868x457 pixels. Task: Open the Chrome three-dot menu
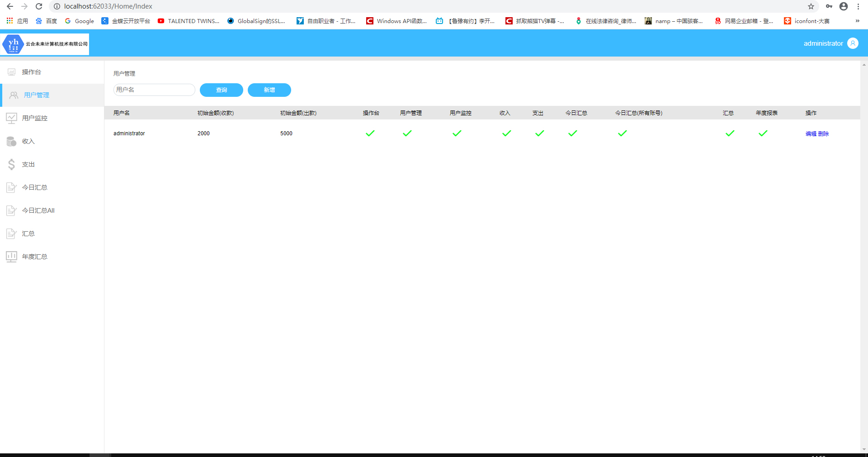click(x=858, y=6)
